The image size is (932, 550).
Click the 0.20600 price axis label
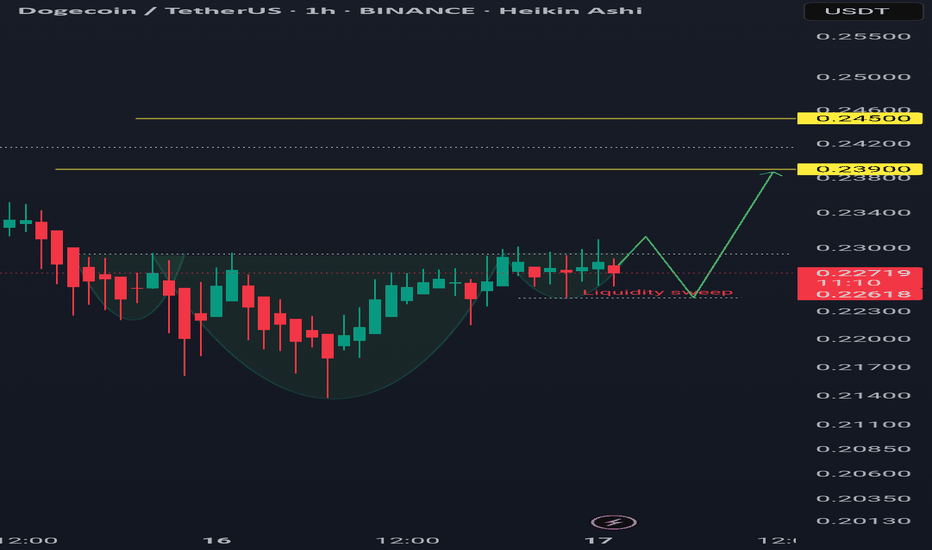864,474
